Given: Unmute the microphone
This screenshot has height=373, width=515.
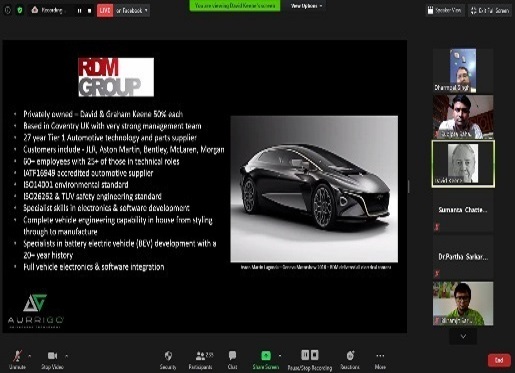Looking at the screenshot, I should click(x=17, y=359).
